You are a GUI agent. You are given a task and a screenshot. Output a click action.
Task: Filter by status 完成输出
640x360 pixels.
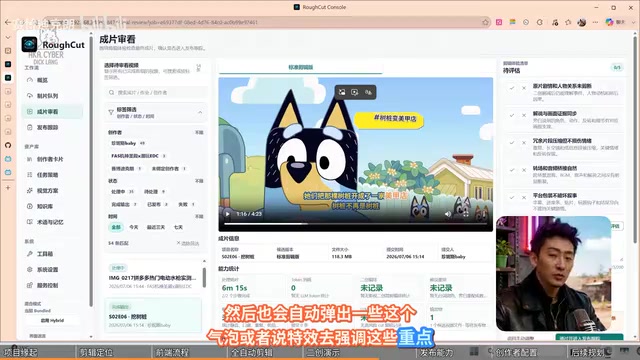tap(124, 204)
